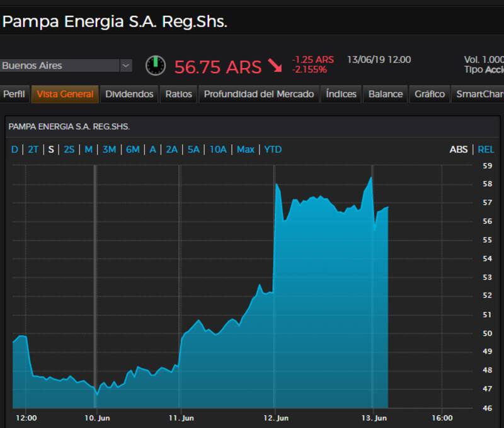Image resolution: width=504 pixels, height=428 pixels.
Task: Click the clock icon beside the price
Action: (x=155, y=66)
